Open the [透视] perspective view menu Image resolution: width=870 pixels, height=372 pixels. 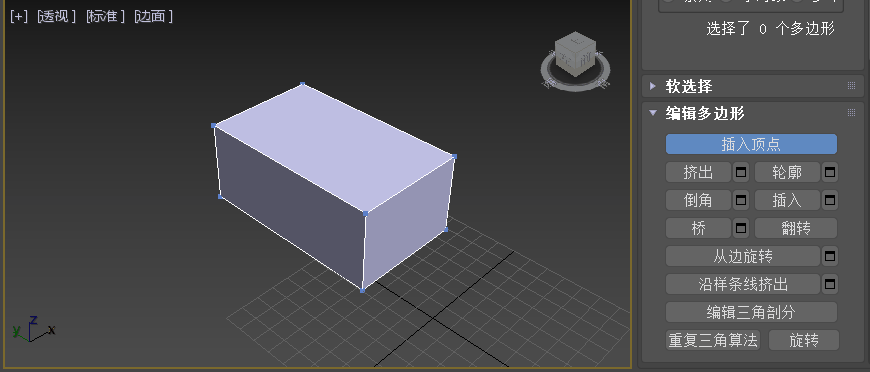[x=56, y=17]
